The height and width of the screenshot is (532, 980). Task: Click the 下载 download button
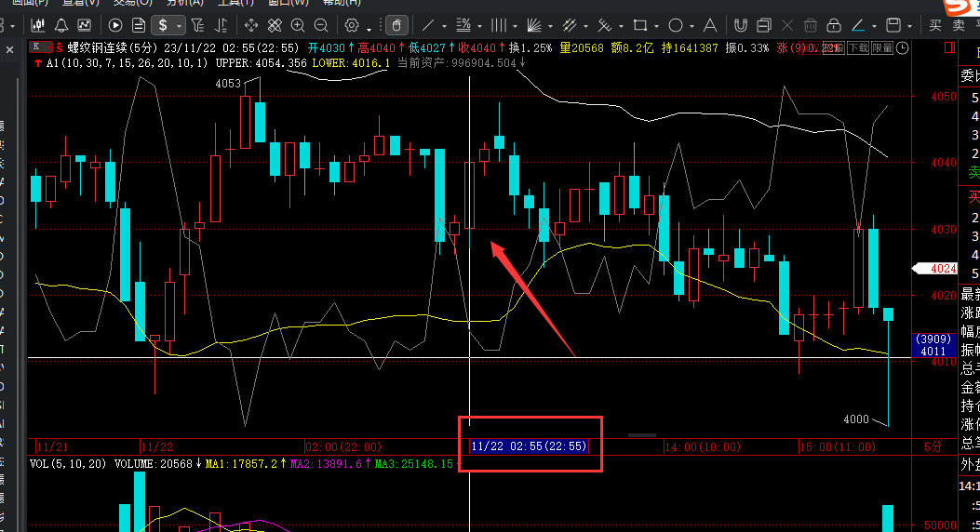858,48
